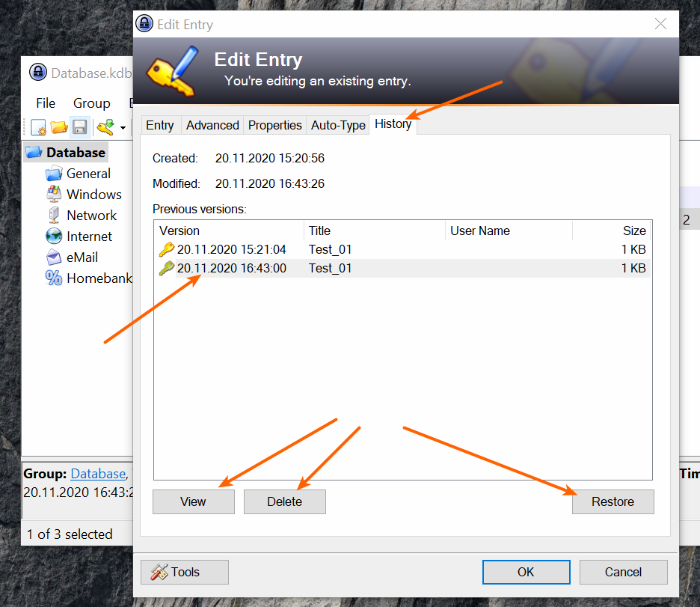This screenshot has width=700, height=607.
Task: Select history version 20.11.2020 15:21:04
Action: (x=231, y=249)
